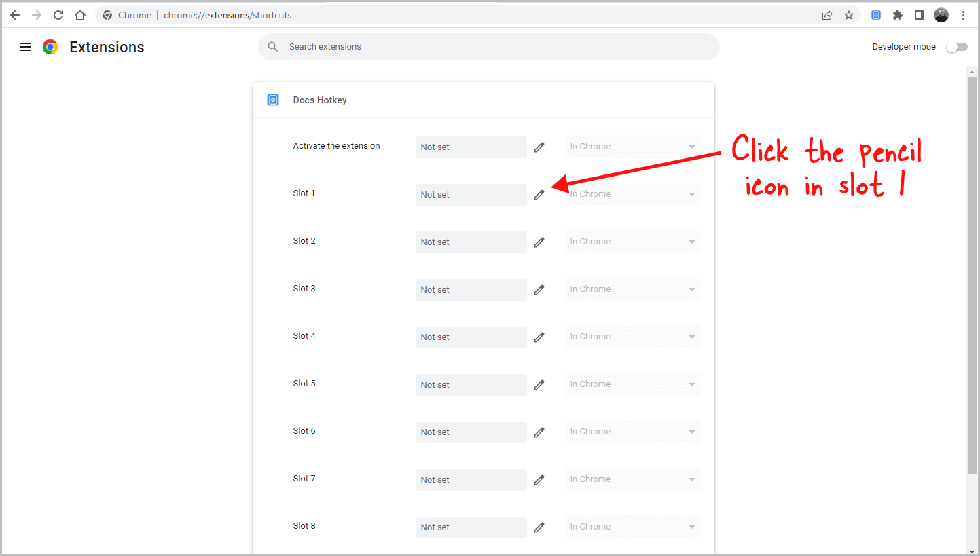
Task: Click the pencil icon for Slot 1
Action: (539, 195)
